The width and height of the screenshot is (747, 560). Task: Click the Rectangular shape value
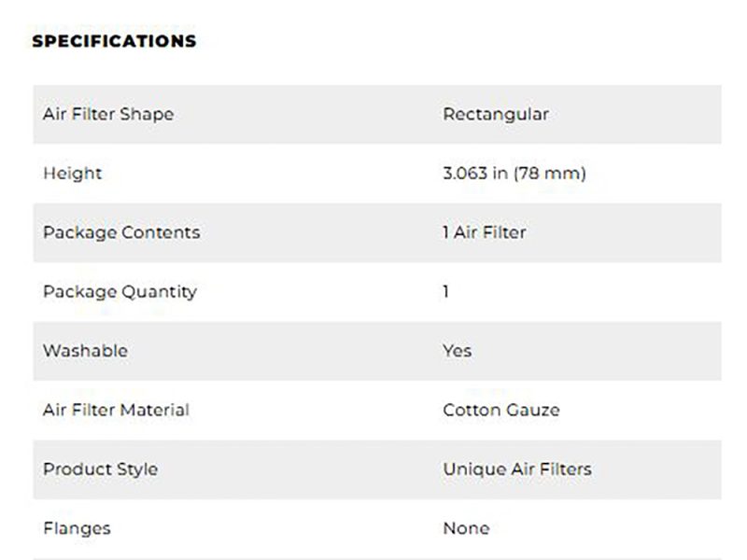coord(496,115)
